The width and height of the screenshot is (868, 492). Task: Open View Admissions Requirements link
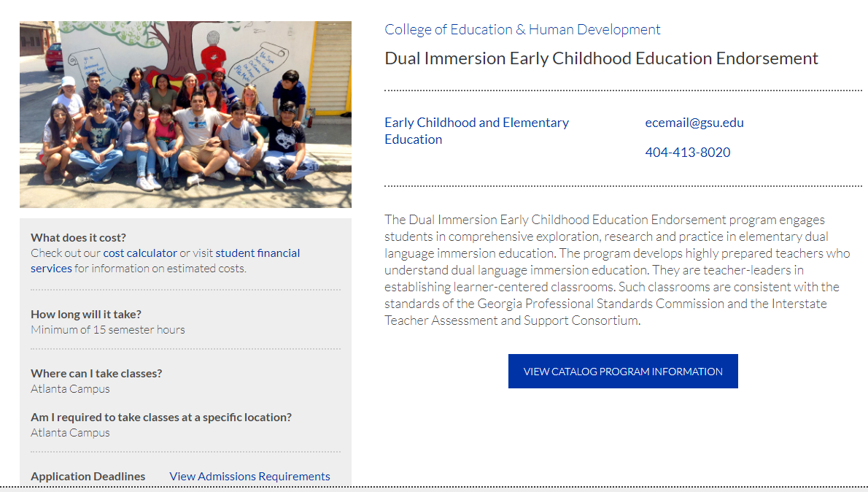(249, 477)
